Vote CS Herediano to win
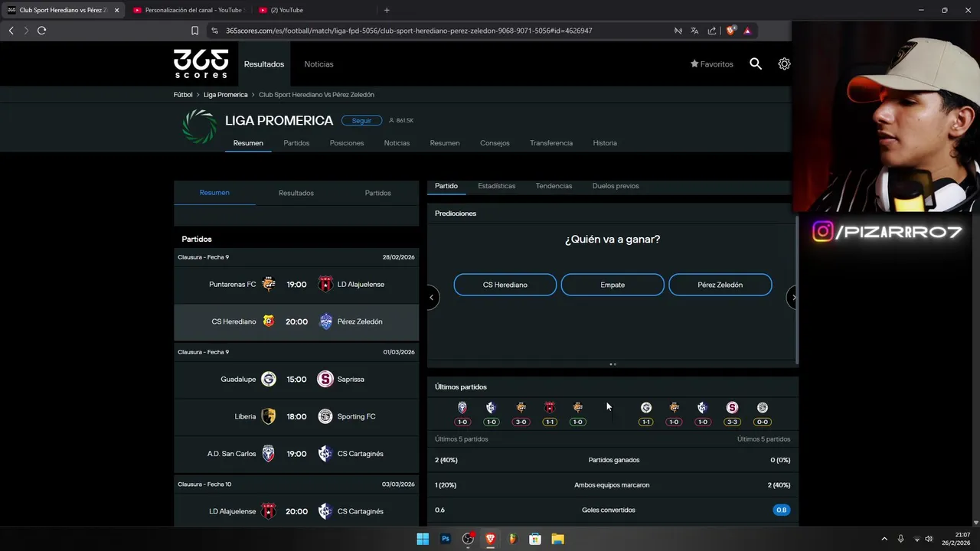The image size is (980, 551). pyautogui.click(x=505, y=285)
